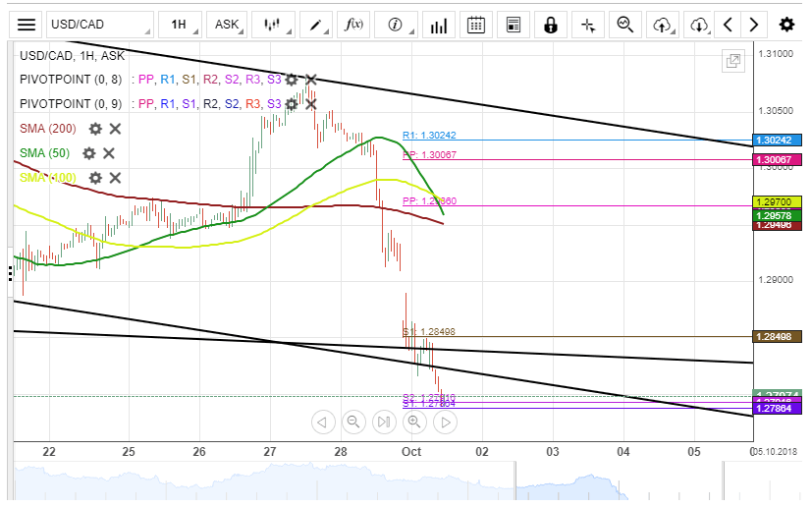
Task: Click the bar chart volume icon
Action: point(439,25)
